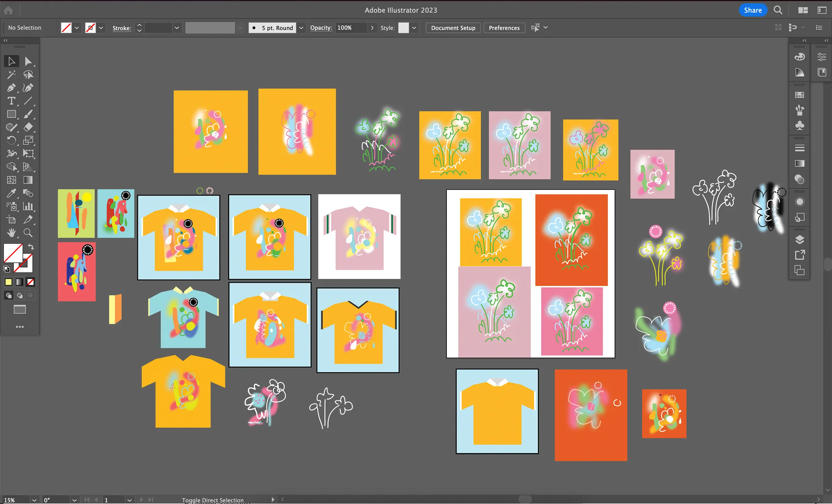
Task: Select the Gradient tool
Action: coord(28,180)
